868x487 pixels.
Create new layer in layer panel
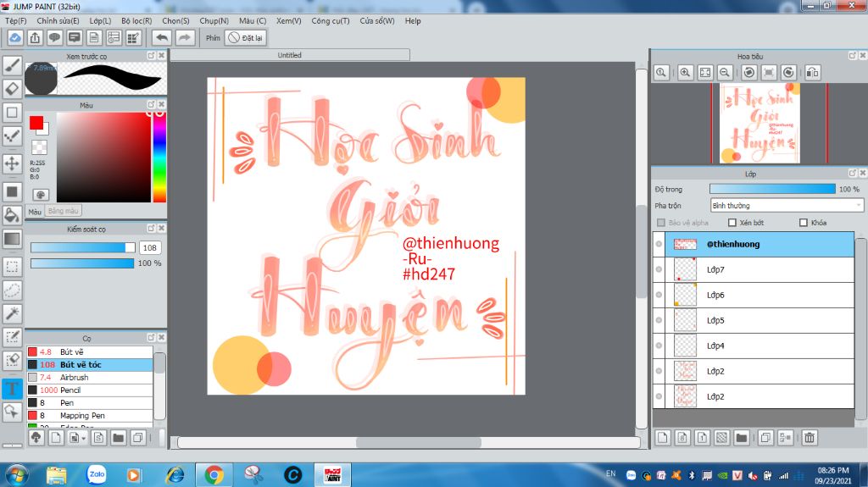[x=663, y=438]
